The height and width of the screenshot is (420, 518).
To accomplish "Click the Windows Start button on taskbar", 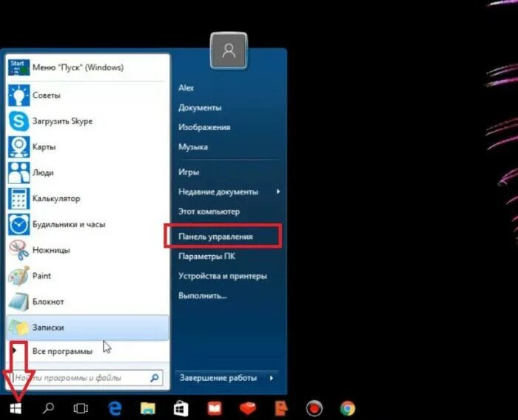I will tap(16, 408).
